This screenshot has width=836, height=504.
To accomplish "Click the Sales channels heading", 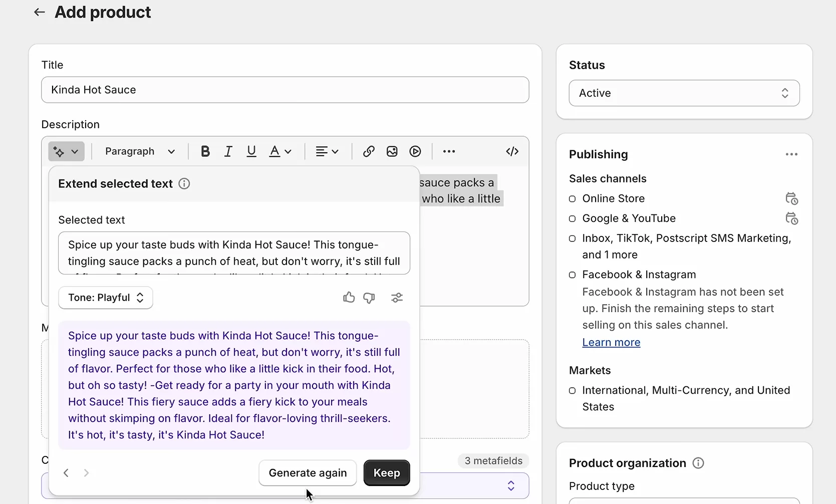I will [x=608, y=178].
